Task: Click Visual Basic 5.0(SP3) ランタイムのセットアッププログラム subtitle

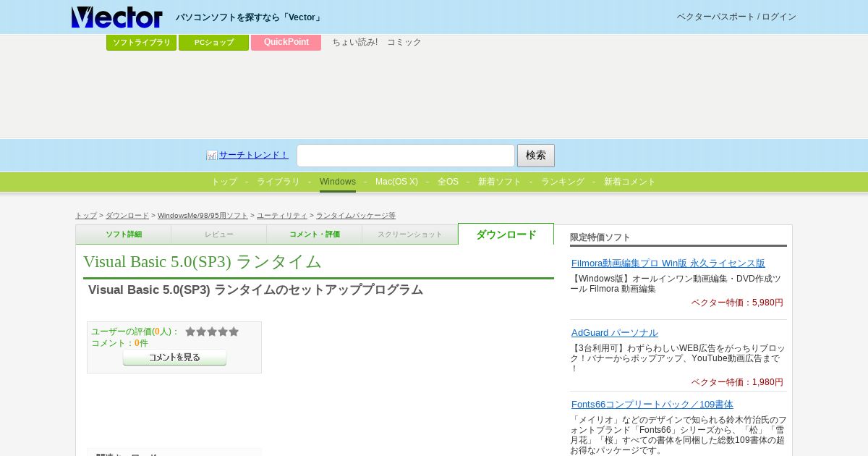Action: point(255,290)
